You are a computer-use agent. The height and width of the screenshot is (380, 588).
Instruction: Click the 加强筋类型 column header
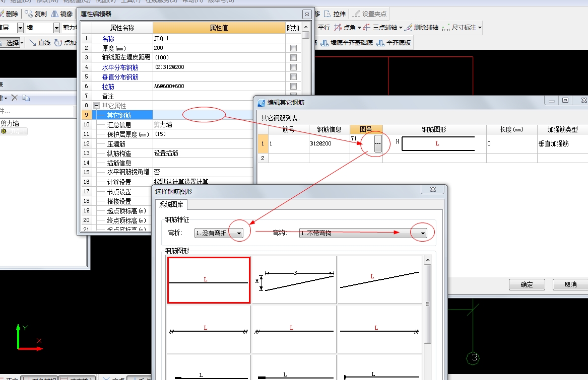click(562, 129)
